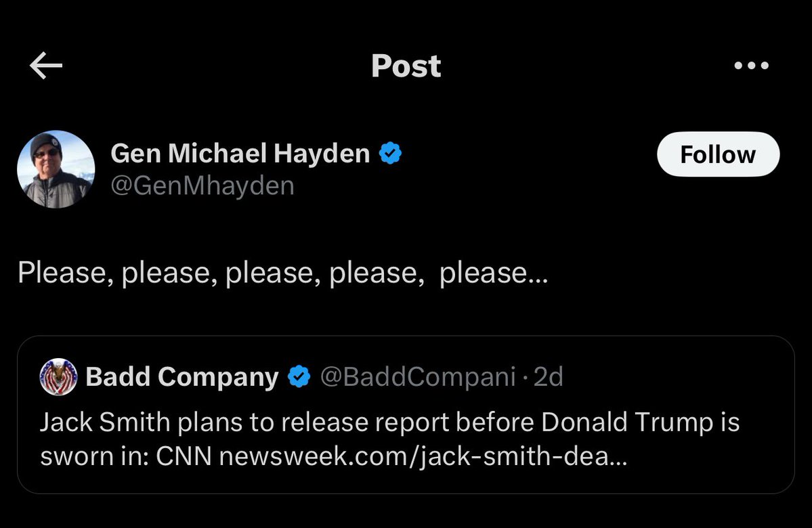This screenshot has height=528, width=812.
Task: Open the newsweek.com article link
Action: [x=424, y=457]
